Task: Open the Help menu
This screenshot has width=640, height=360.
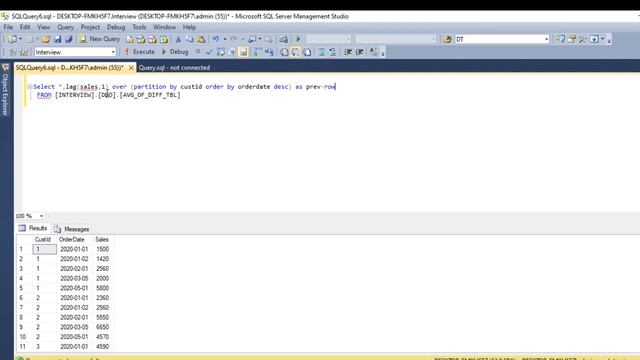Action: [189, 27]
